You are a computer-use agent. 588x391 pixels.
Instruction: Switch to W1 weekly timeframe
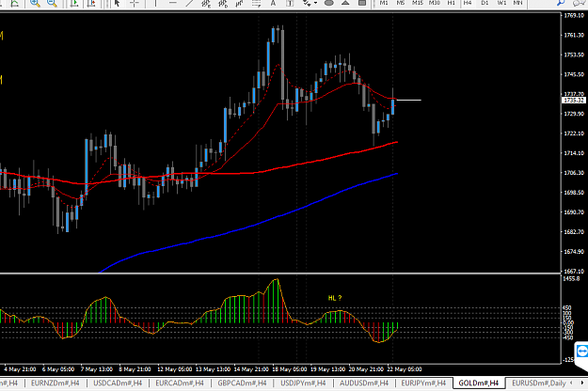501,3
